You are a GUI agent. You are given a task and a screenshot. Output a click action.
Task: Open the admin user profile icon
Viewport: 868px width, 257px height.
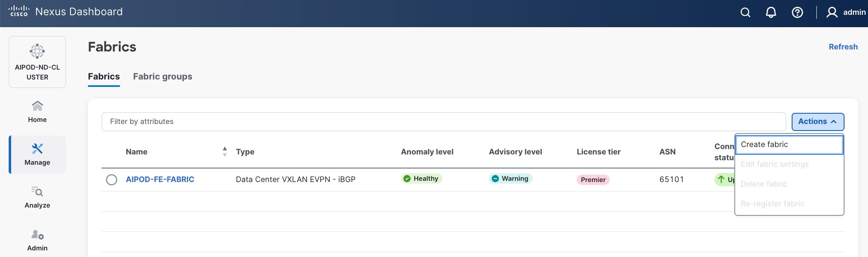point(832,12)
